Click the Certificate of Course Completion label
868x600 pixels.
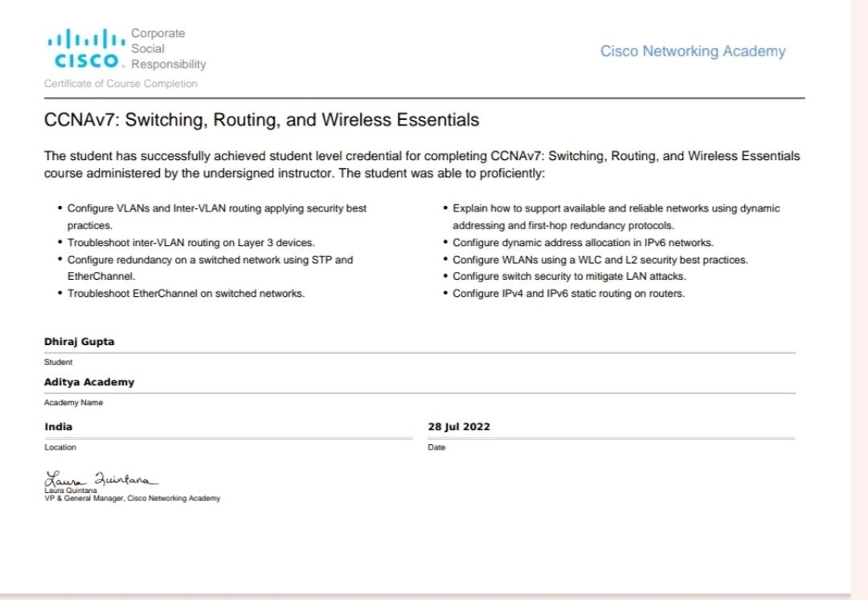click(x=121, y=84)
